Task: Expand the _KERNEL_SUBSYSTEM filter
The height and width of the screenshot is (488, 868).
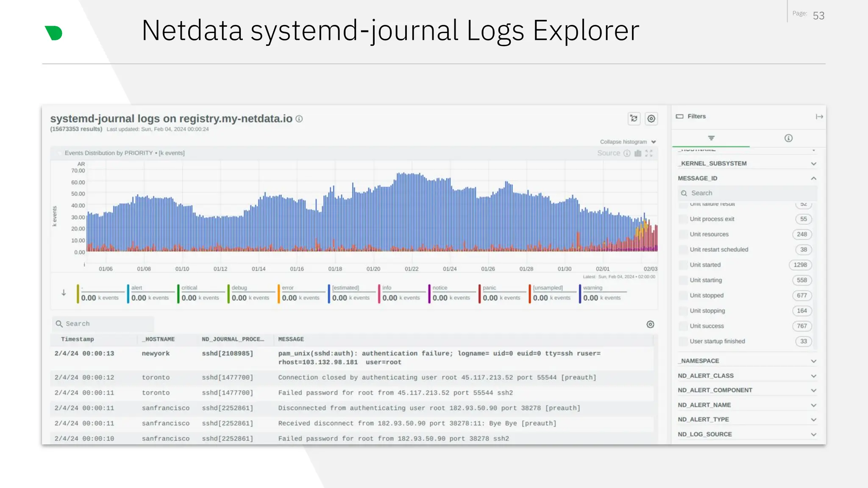Action: pyautogui.click(x=747, y=164)
